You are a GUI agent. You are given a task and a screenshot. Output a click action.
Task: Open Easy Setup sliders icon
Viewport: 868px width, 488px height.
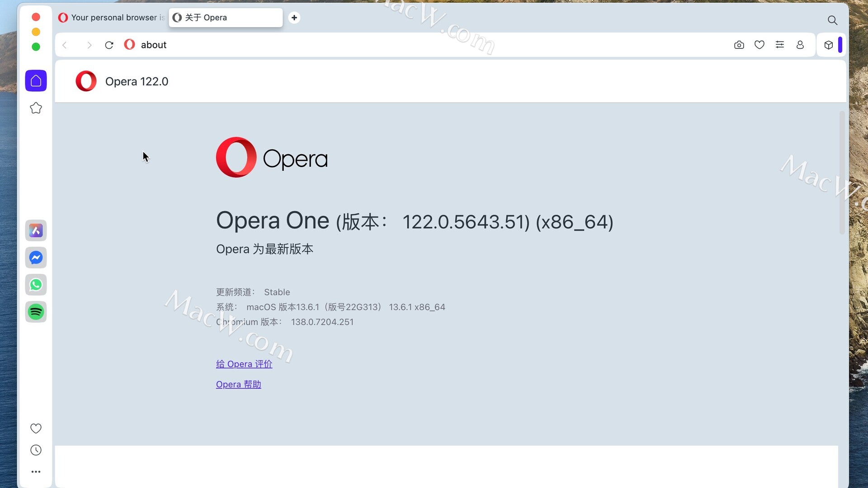779,45
